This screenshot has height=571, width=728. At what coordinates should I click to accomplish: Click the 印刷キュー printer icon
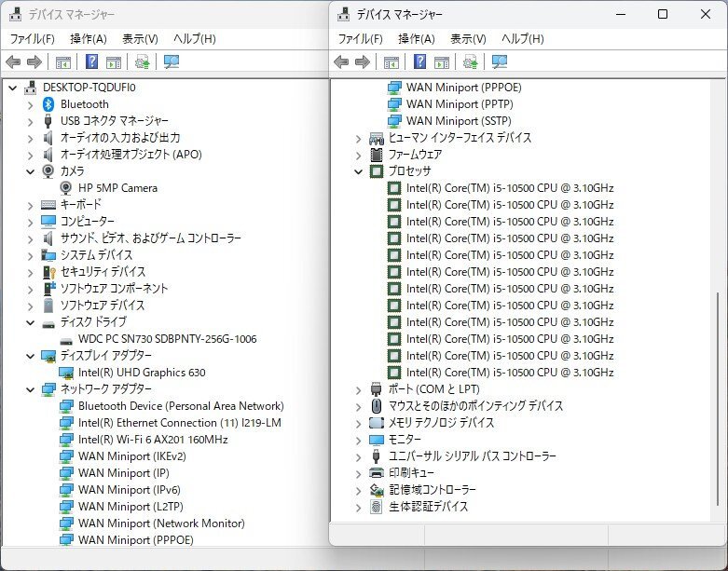[376, 472]
